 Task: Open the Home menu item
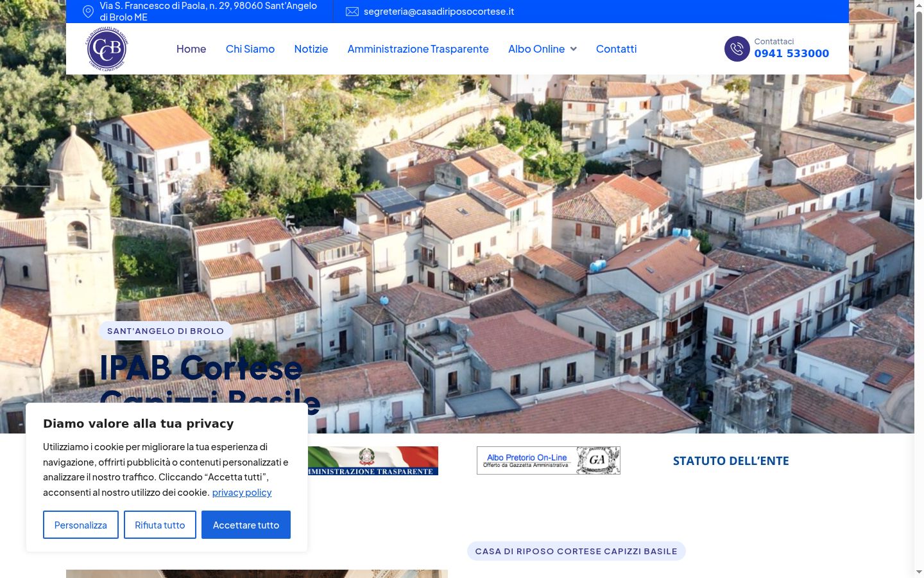click(x=191, y=49)
